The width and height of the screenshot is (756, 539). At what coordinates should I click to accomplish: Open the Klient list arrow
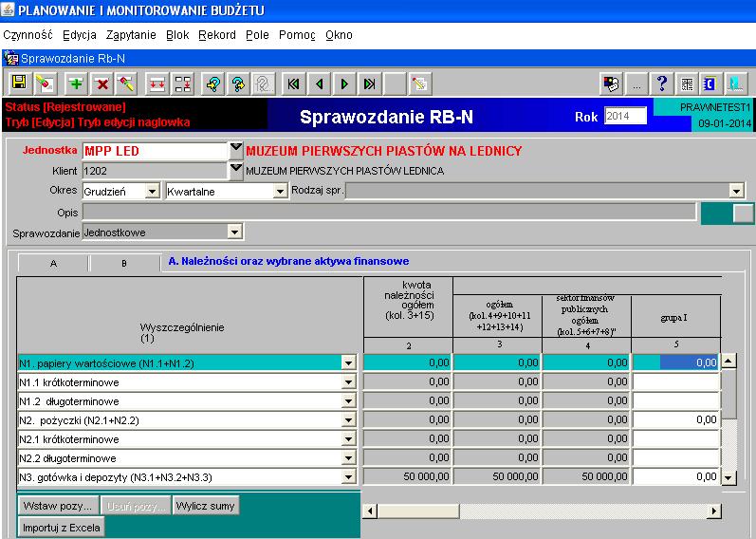click(x=236, y=171)
